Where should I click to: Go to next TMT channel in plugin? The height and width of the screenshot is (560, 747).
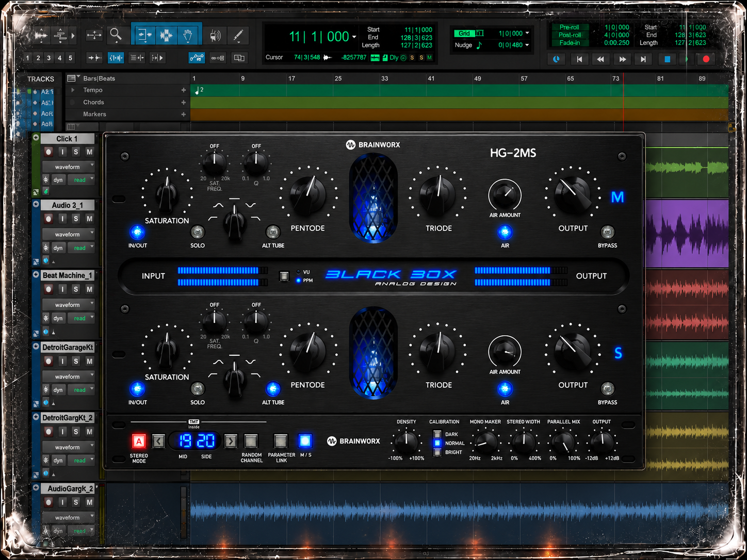pos(231,441)
